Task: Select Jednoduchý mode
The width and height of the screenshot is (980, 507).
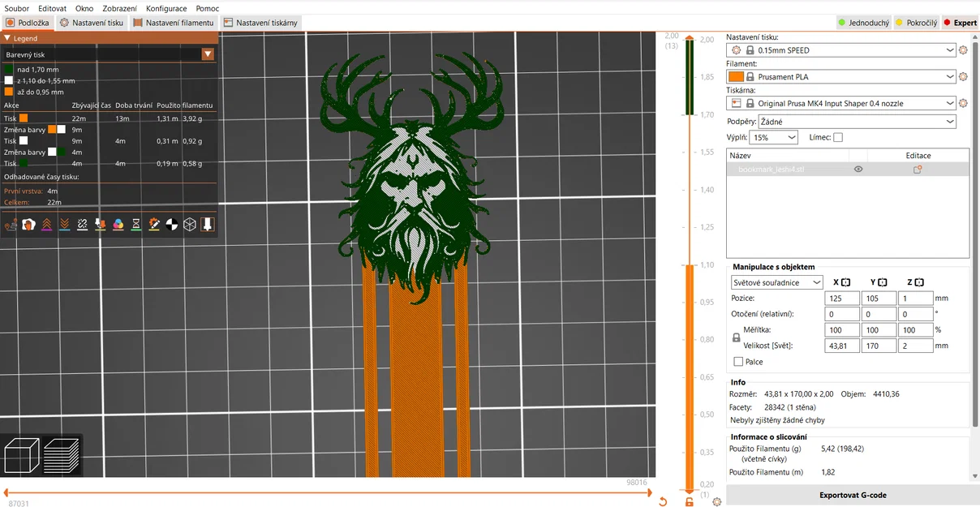Action: [863, 23]
